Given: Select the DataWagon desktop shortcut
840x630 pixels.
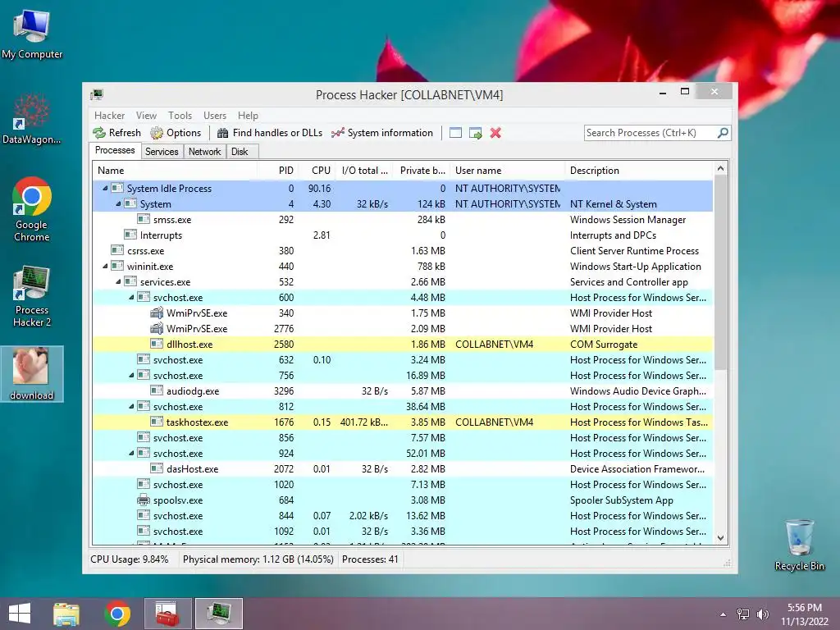Looking at the screenshot, I should [x=32, y=120].
